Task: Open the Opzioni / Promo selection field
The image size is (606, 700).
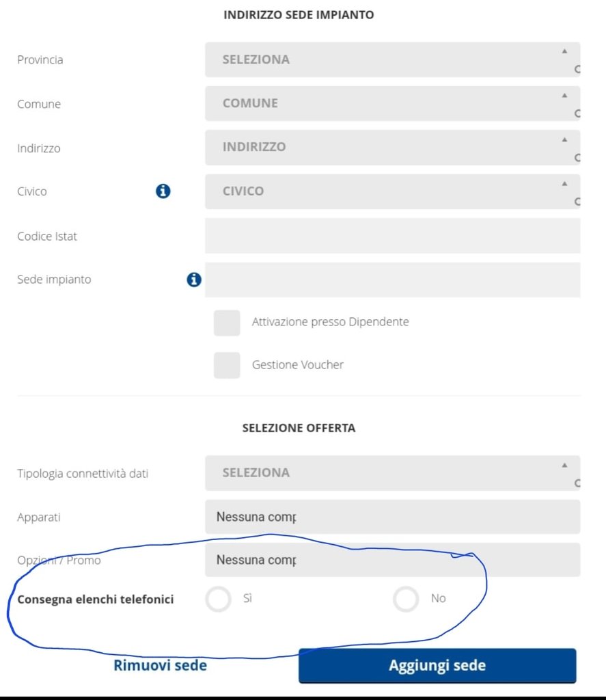Action: pyautogui.click(x=392, y=560)
